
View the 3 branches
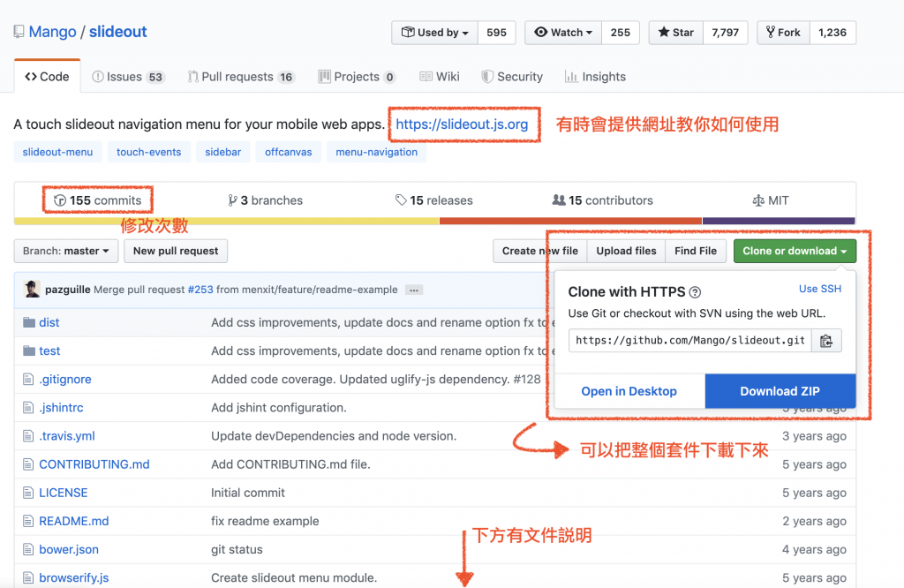click(265, 200)
